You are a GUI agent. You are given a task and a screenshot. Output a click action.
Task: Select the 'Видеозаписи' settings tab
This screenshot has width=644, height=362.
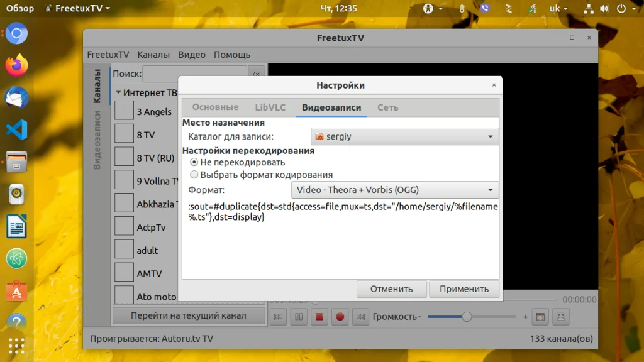pos(331,107)
